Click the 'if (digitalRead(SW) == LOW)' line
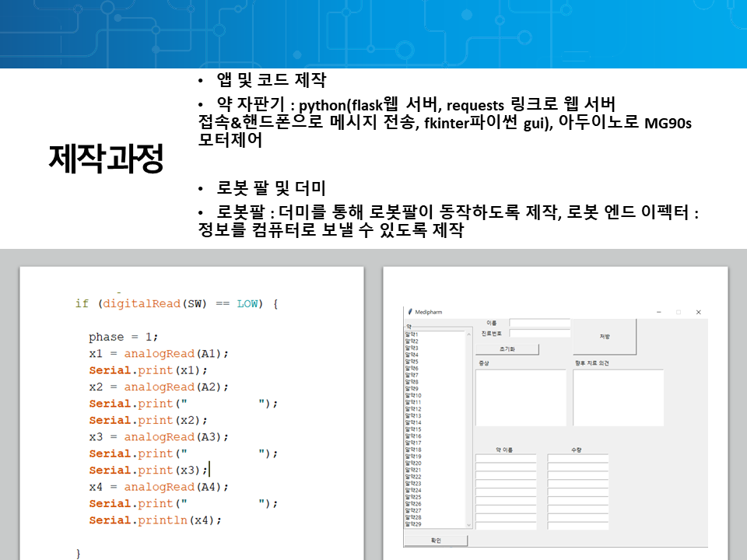 coord(177,303)
